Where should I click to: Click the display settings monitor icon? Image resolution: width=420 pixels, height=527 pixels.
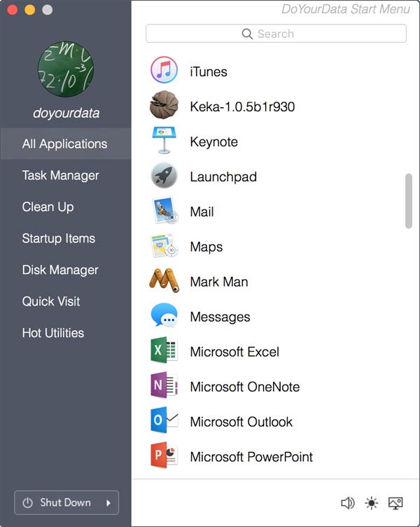[x=395, y=503]
